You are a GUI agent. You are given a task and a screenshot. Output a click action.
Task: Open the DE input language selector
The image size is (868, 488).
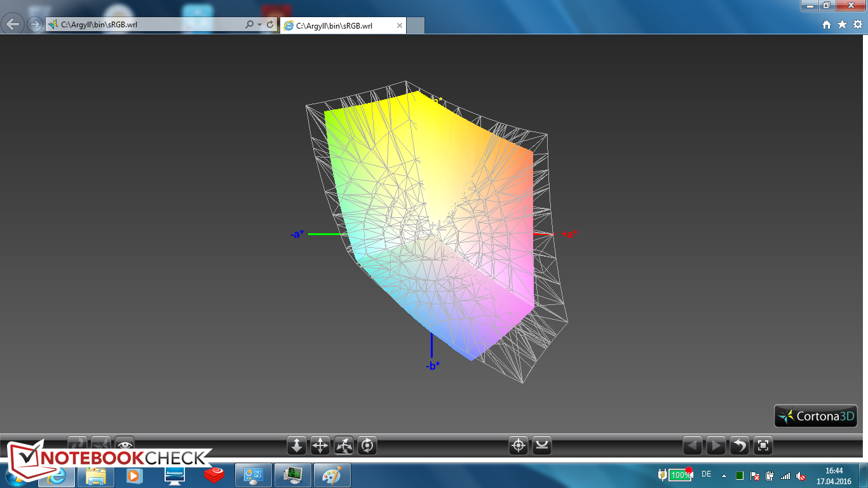pyautogui.click(x=706, y=474)
